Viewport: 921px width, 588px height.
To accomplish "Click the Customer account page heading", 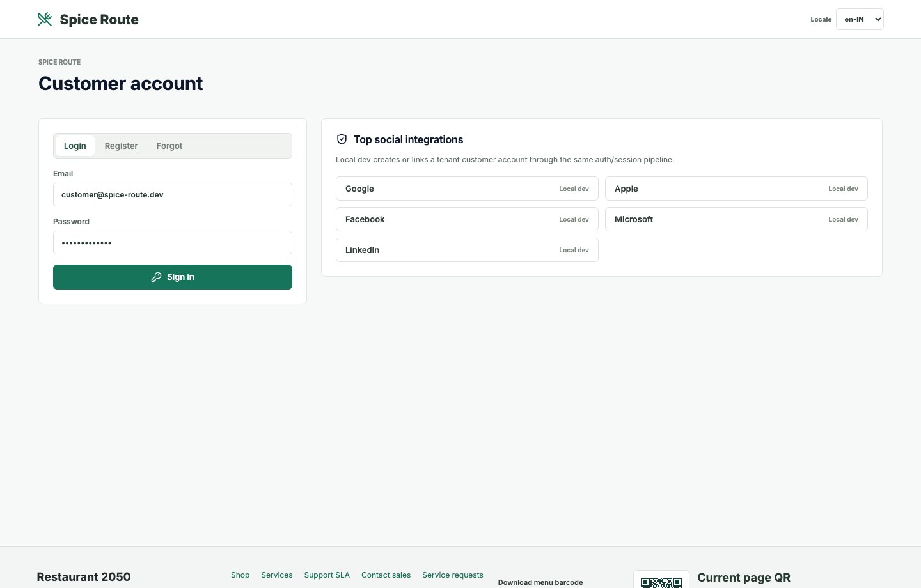I will tap(121, 84).
